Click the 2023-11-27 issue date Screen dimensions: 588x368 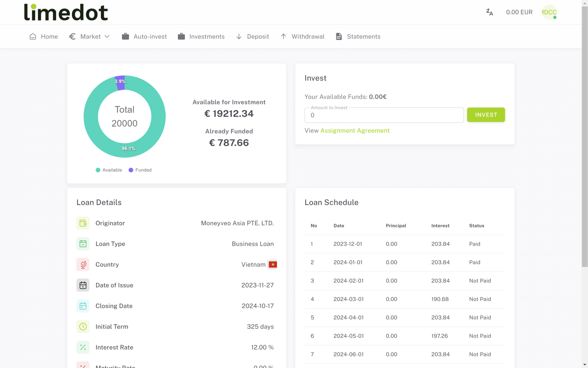[x=258, y=285]
